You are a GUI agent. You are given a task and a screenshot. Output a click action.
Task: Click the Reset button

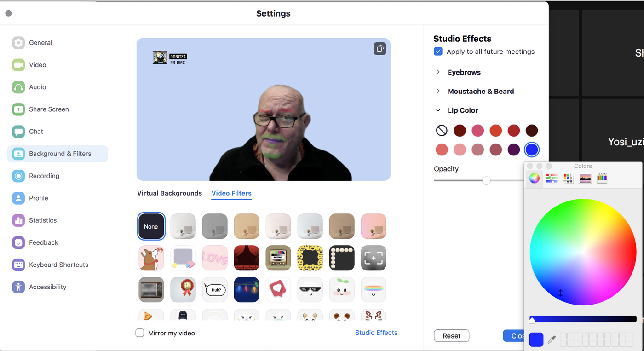point(451,336)
